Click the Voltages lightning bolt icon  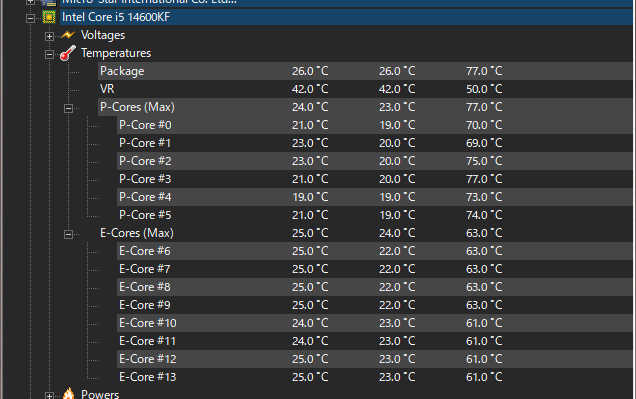pyautogui.click(x=68, y=35)
